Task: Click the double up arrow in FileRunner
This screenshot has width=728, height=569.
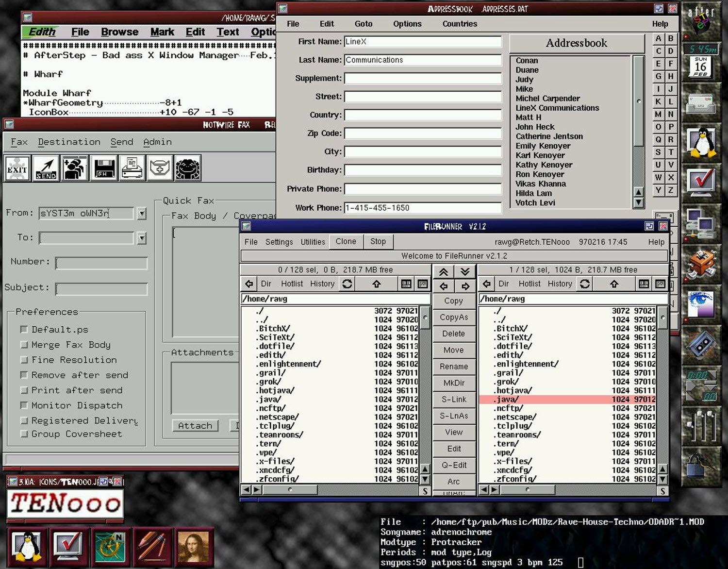Action: [x=444, y=271]
